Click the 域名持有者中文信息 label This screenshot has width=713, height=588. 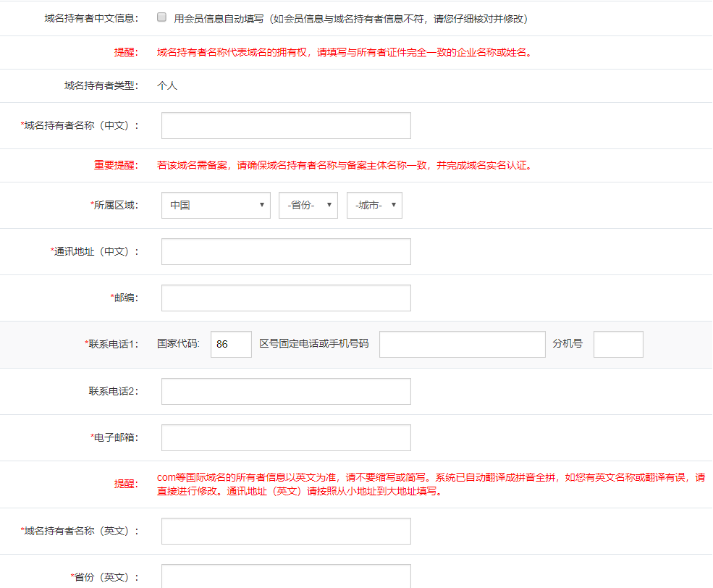point(91,18)
